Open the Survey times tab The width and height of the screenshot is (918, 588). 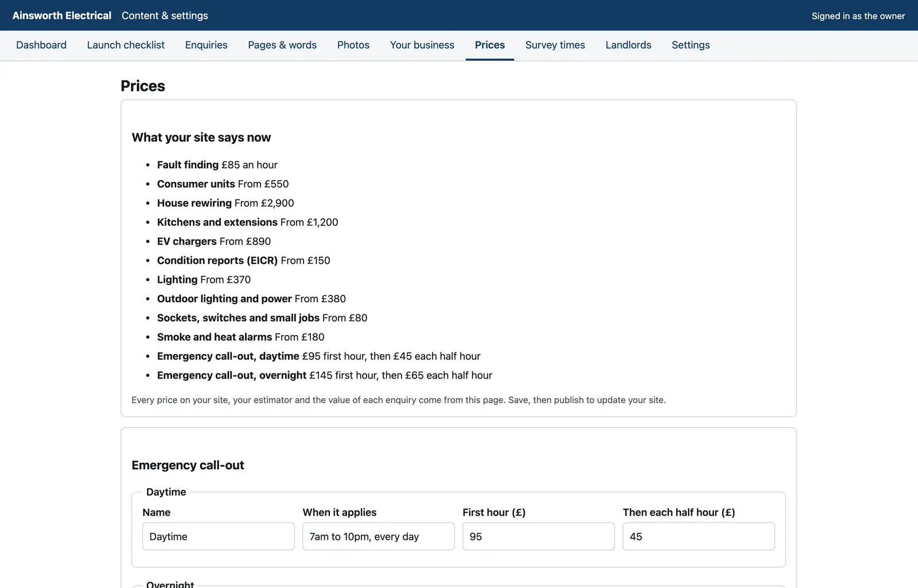(555, 45)
